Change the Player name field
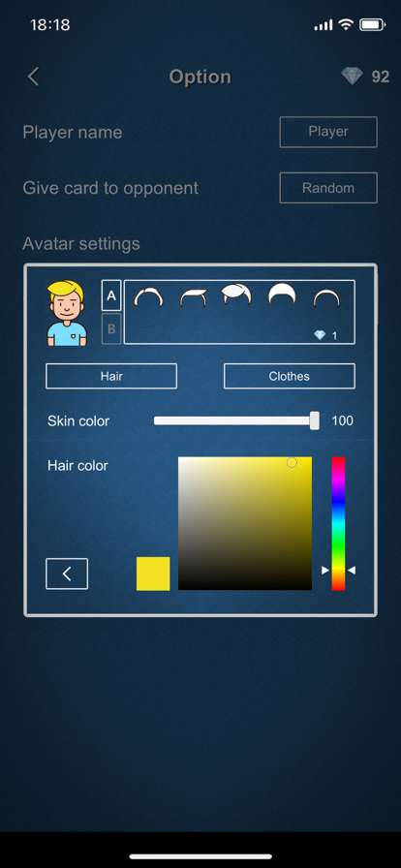Image resolution: width=401 pixels, height=868 pixels. pyautogui.click(x=328, y=132)
